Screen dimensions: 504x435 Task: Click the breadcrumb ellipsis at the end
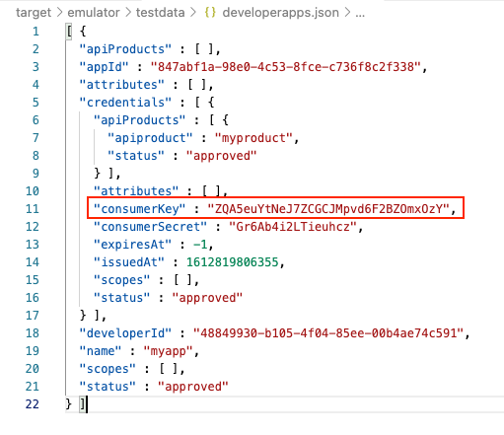[360, 13]
